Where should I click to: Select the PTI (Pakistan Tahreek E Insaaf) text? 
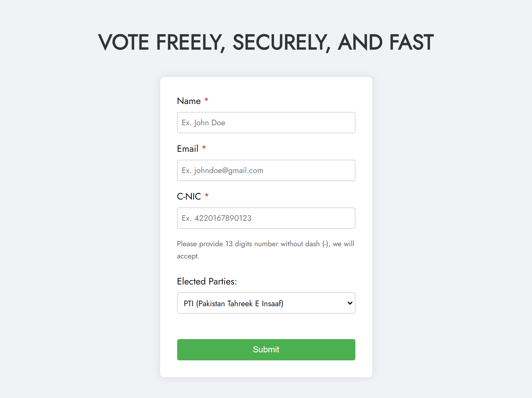pos(233,303)
